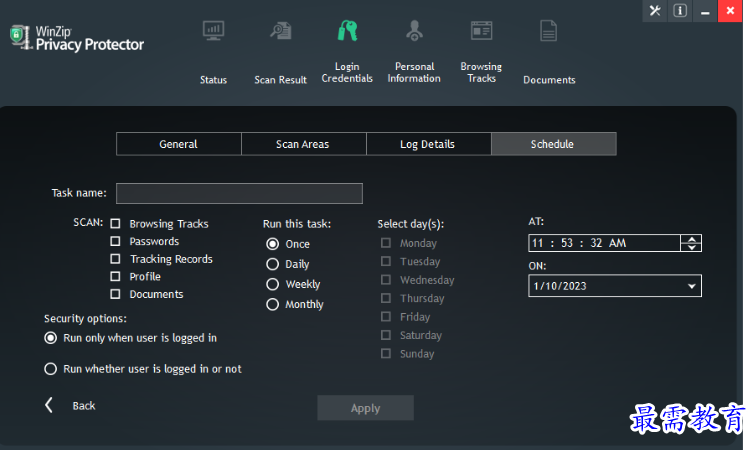Check the Passwords scan option

(116, 242)
